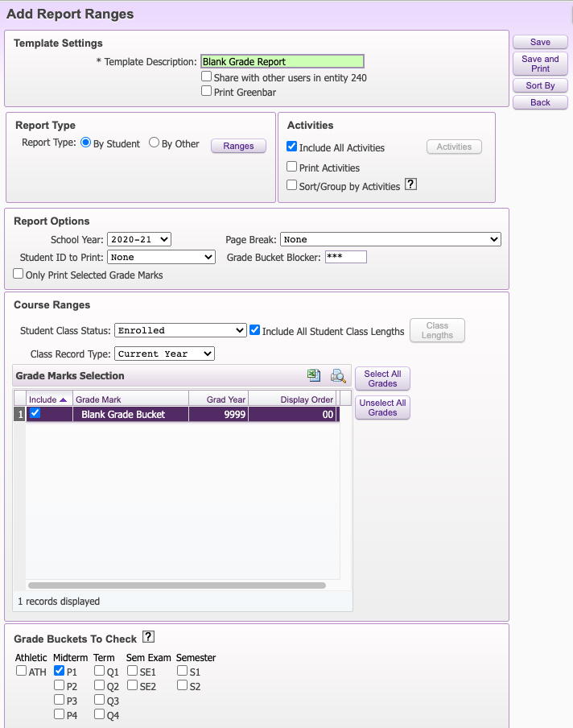Click the Grade Mark column header

pyautogui.click(x=130, y=399)
